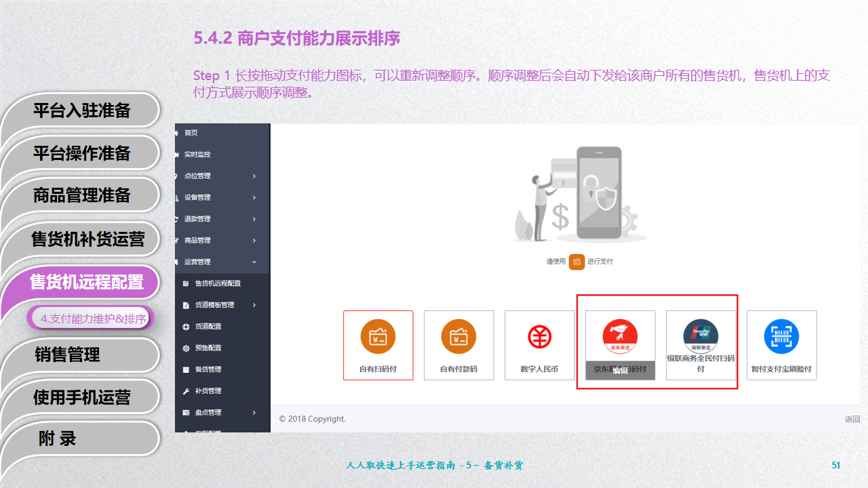
Task: Click the card icon beside 盘点管理
Action: coord(186,413)
